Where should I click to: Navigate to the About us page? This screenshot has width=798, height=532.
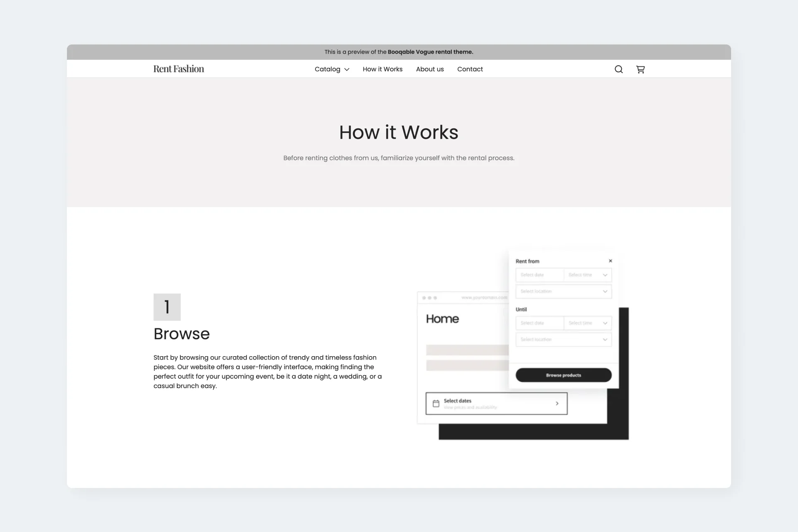coord(430,69)
